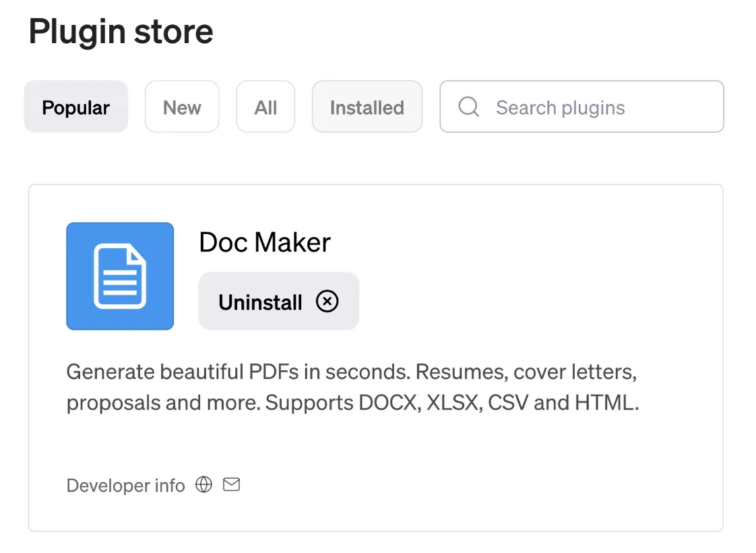This screenshot has height=553, width=756.
Task: Switch to the Popular tab
Action: 76,107
